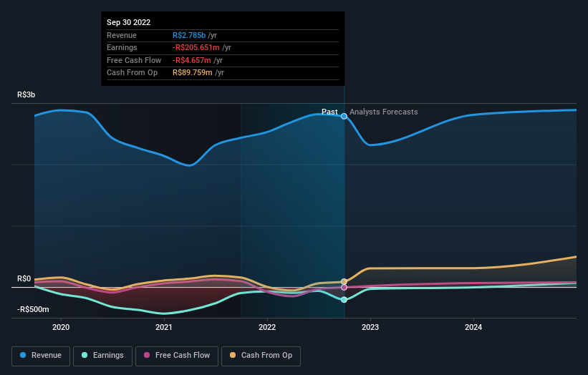Image resolution: width=588 pixels, height=375 pixels.
Task: Toggle the Free Cash Flow legend button
Action: (x=177, y=356)
